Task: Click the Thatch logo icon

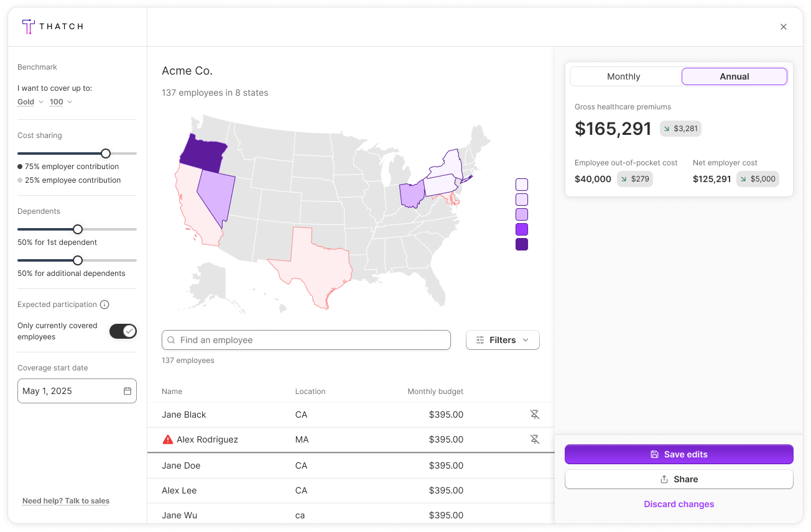Action: pos(28,26)
